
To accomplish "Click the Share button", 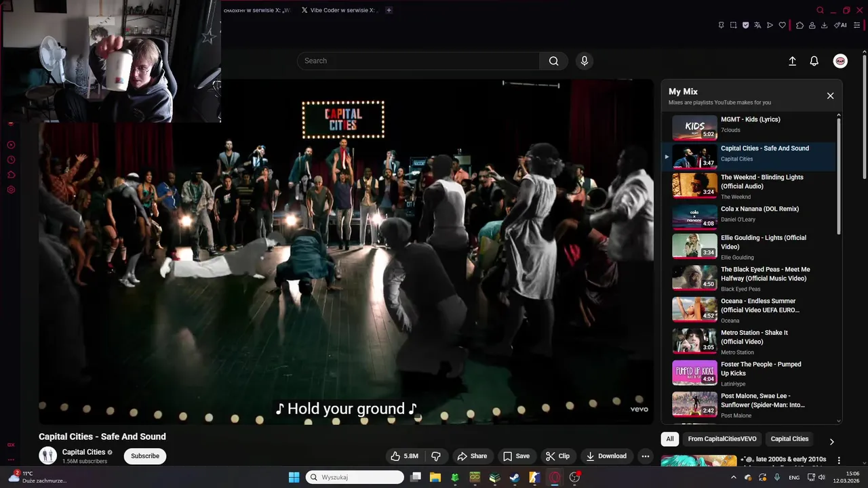I will pos(472,456).
